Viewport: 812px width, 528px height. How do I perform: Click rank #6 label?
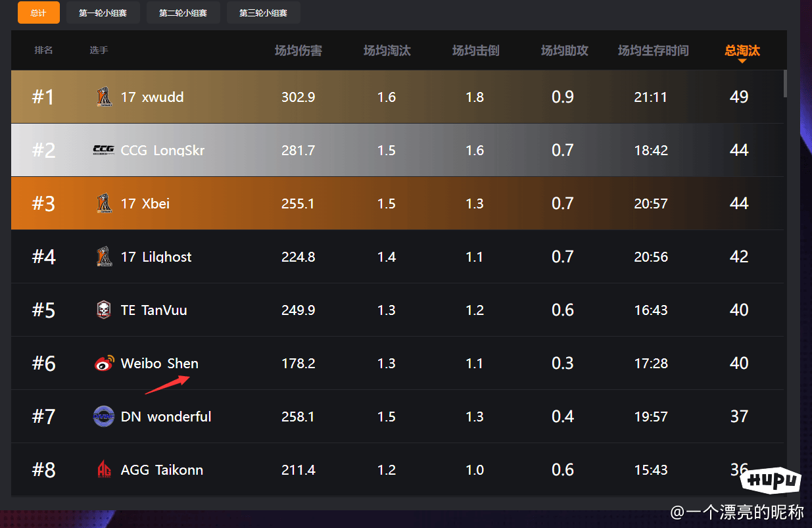point(44,364)
